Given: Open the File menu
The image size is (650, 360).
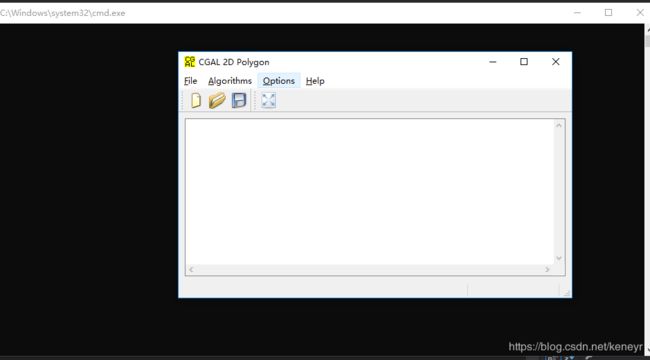Looking at the screenshot, I should tap(191, 81).
